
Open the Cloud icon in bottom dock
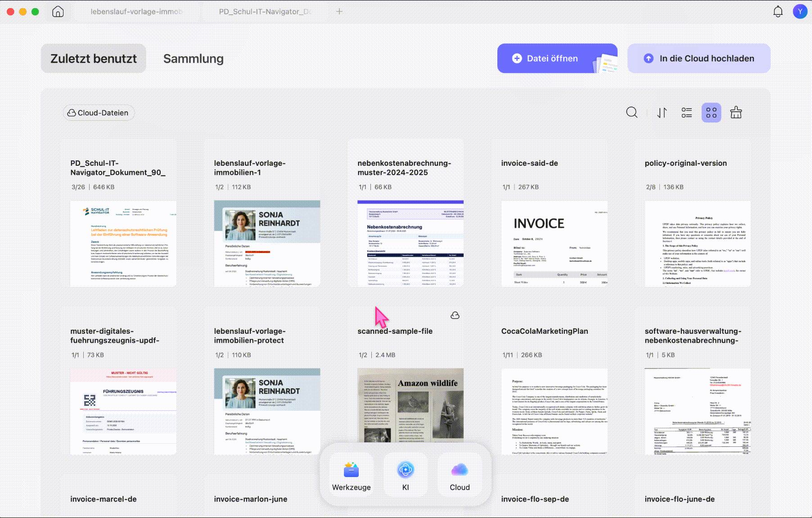click(x=460, y=476)
